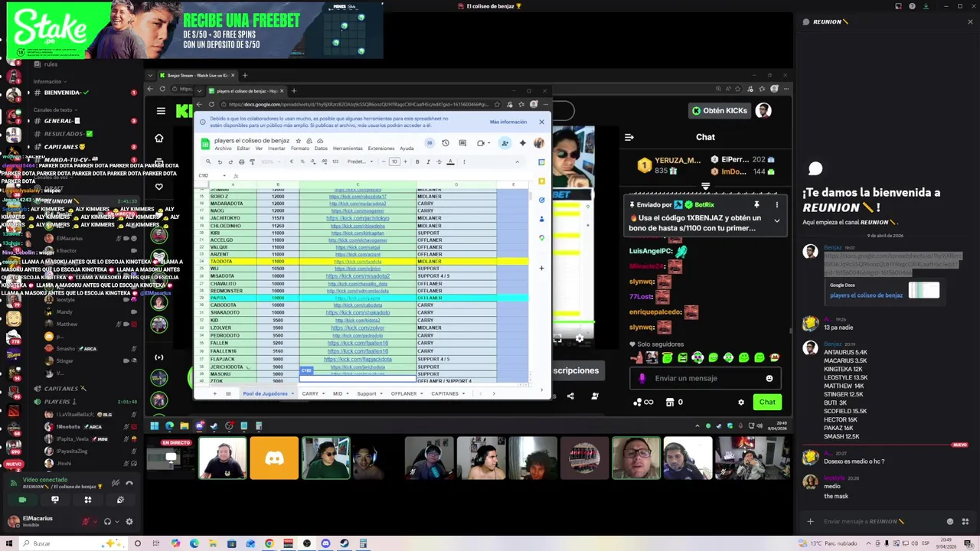Viewport: 980px width, 551px height.
Task: Switch to CAPITANES sheet tab
Action: (x=445, y=393)
